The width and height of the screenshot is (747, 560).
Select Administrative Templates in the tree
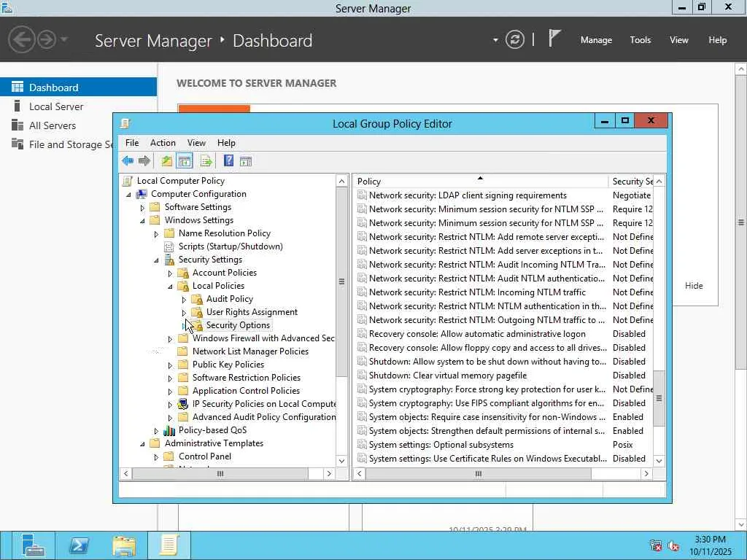214,443
